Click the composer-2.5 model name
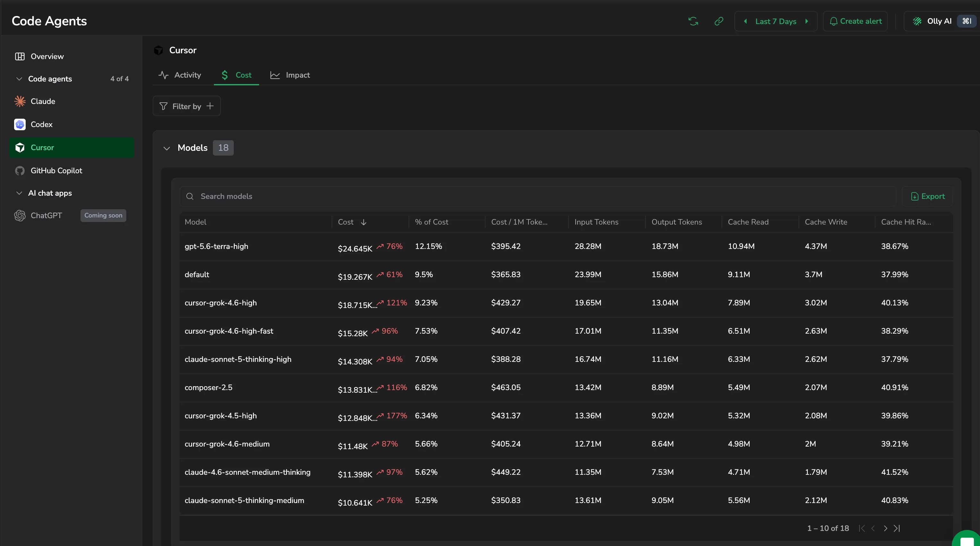980x546 pixels. [208, 387]
